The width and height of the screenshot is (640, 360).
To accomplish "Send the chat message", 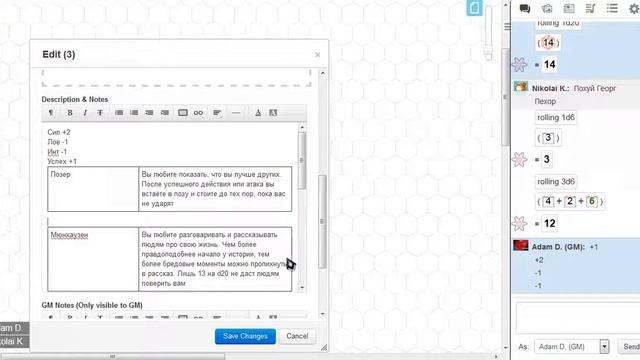I will (629, 347).
